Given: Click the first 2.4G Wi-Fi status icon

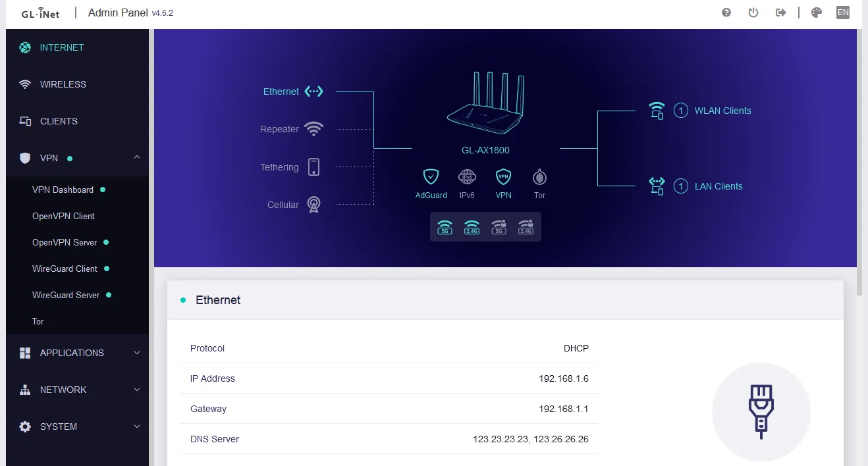Looking at the screenshot, I should [472, 227].
